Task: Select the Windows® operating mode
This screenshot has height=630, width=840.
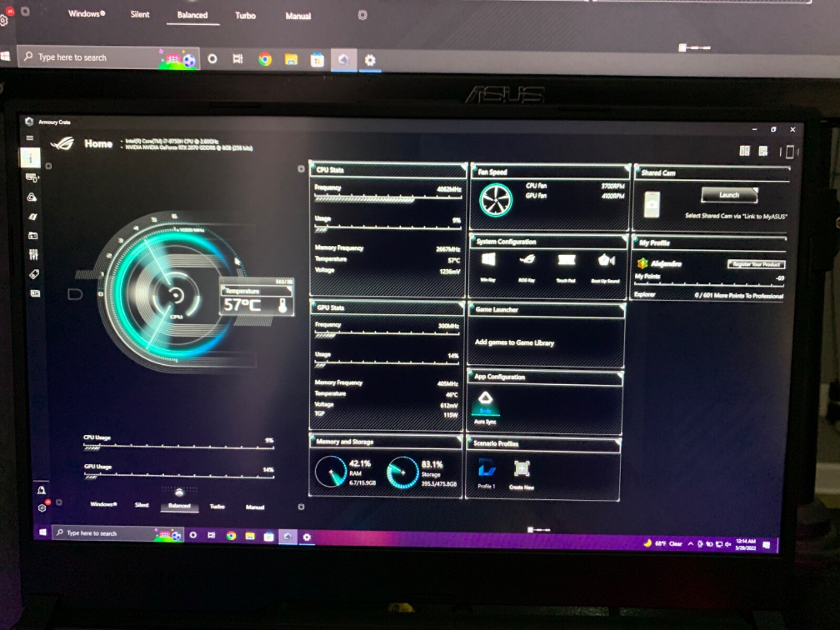Action: click(x=103, y=504)
